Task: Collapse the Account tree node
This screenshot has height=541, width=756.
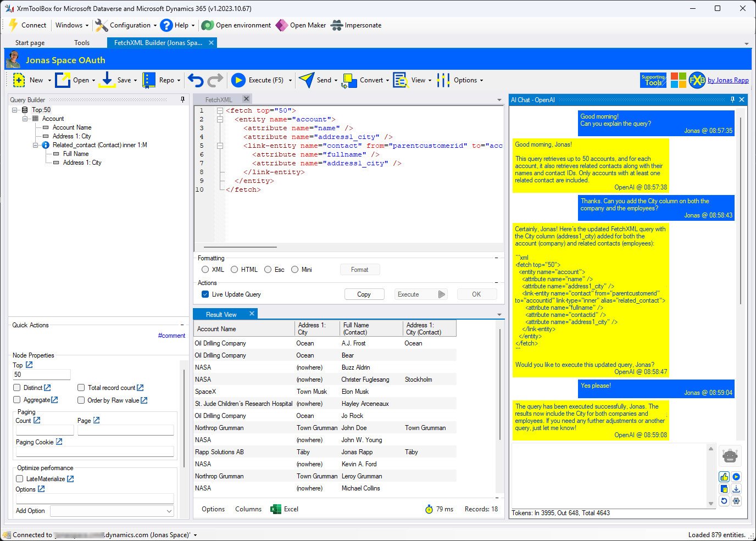Action: 25,119
